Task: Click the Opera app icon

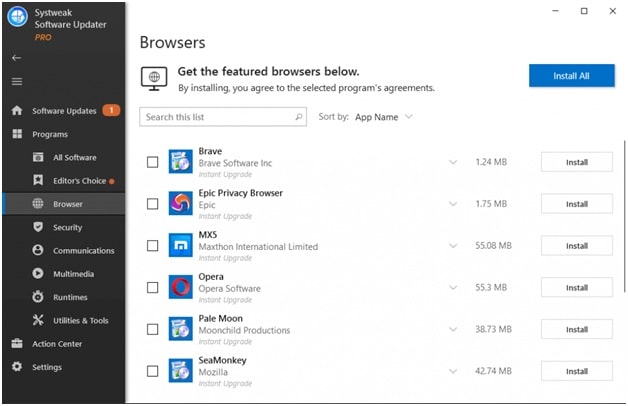Action: [180, 287]
